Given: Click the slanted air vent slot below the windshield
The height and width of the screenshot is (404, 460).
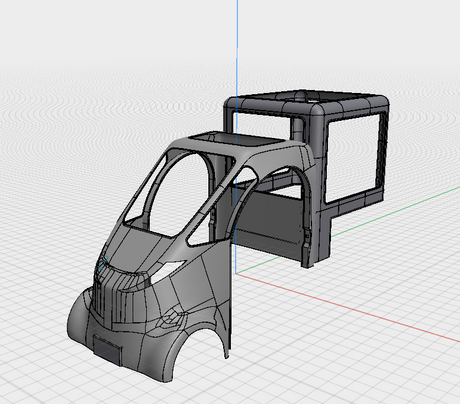Looking at the screenshot, I should pyautogui.click(x=169, y=267).
